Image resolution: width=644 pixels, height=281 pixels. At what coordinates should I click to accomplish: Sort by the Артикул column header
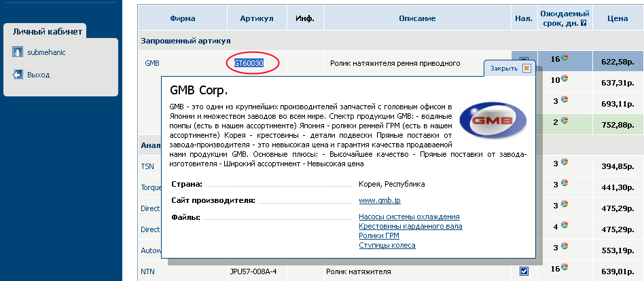(x=257, y=18)
